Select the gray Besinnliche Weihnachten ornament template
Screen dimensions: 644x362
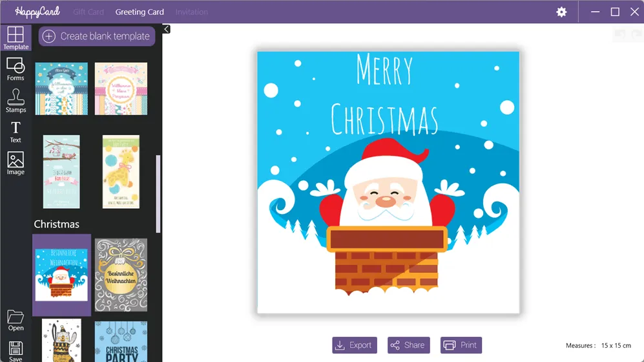click(121, 275)
